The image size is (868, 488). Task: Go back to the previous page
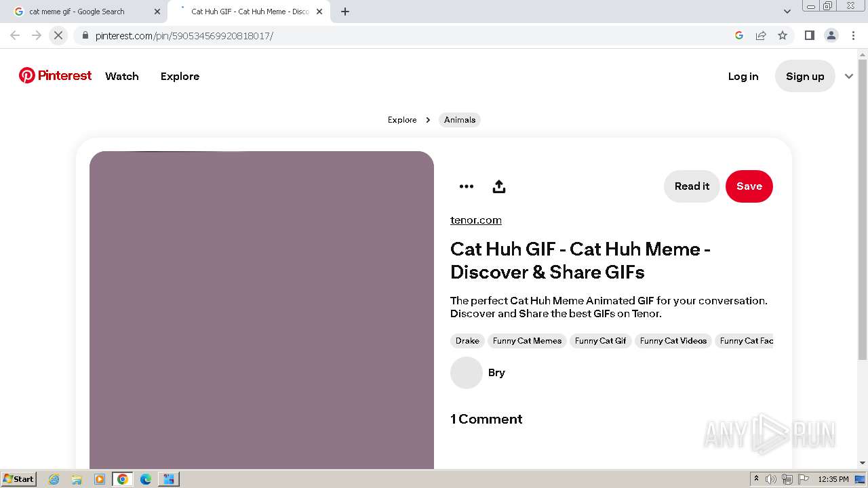tap(15, 35)
